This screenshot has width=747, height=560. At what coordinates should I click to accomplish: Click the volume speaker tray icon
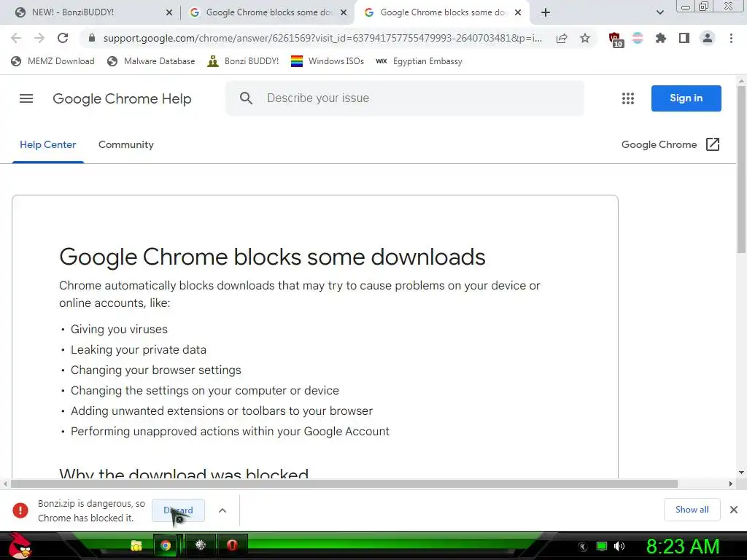point(619,546)
